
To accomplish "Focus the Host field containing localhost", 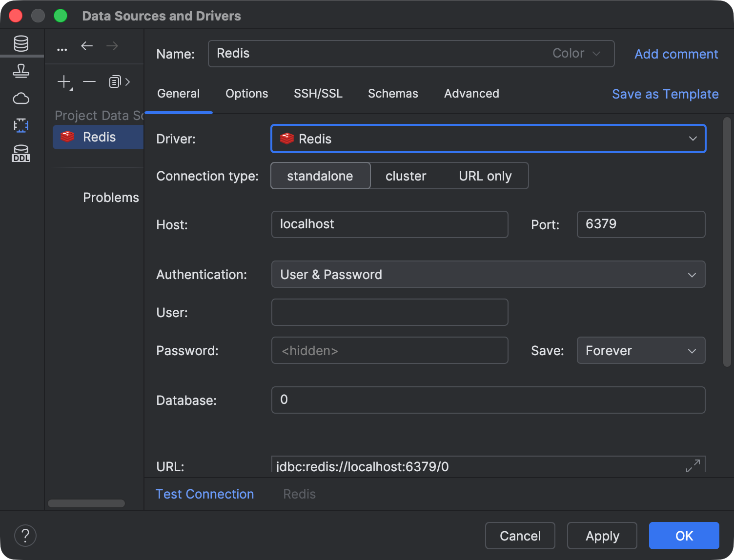I will 390,224.
